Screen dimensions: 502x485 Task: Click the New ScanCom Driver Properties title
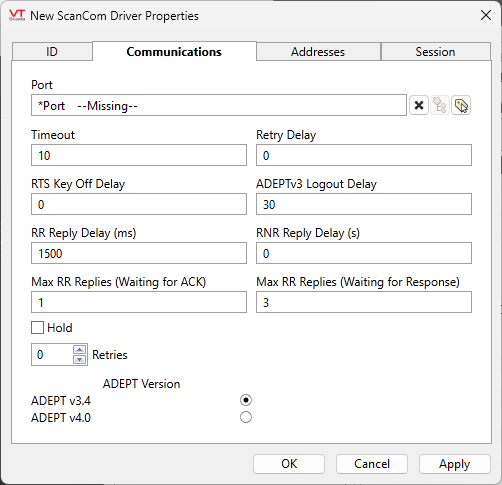tap(114, 16)
